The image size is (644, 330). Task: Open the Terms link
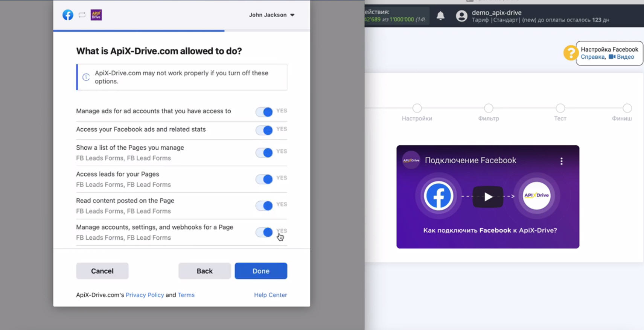pyautogui.click(x=186, y=295)
